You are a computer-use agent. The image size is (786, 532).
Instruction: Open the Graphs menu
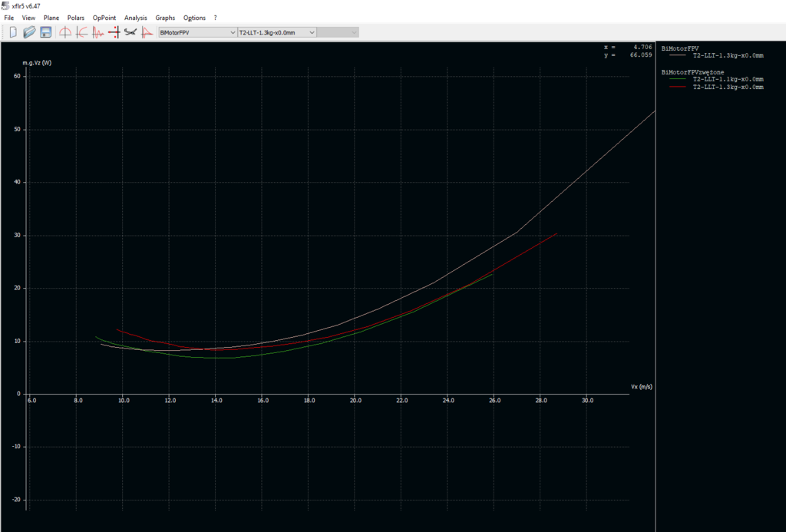(165, 17)
